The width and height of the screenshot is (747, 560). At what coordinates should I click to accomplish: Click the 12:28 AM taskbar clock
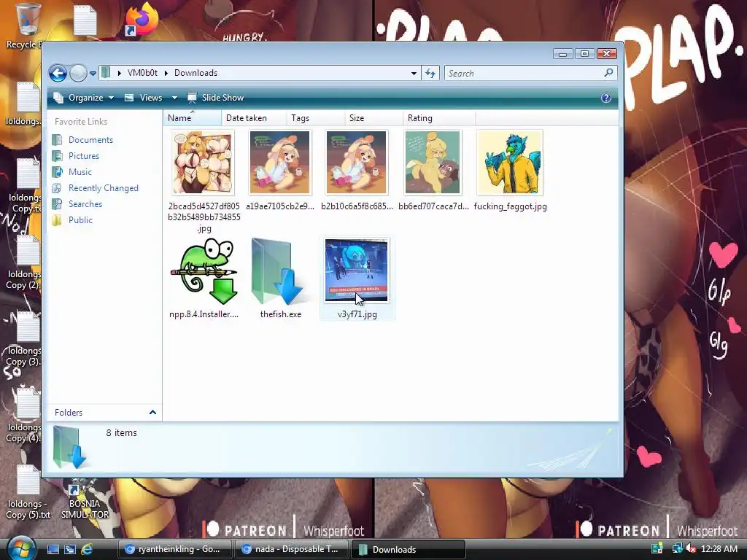(719, 549)
